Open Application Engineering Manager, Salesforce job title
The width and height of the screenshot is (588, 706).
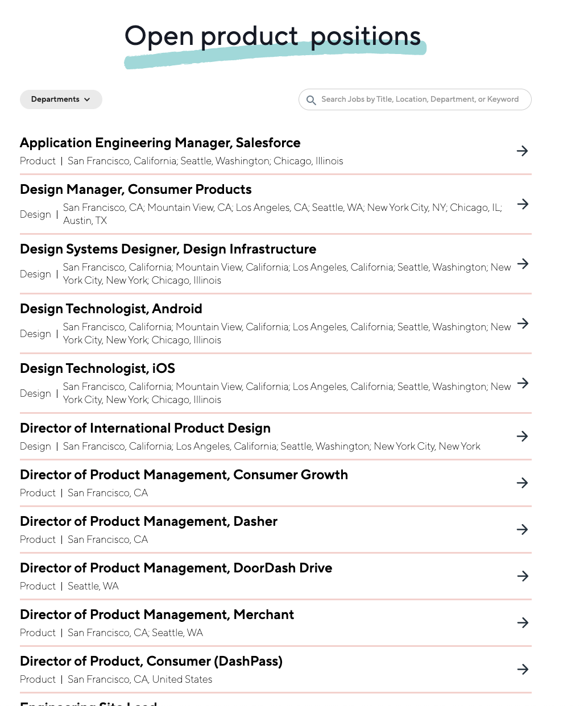160,143
